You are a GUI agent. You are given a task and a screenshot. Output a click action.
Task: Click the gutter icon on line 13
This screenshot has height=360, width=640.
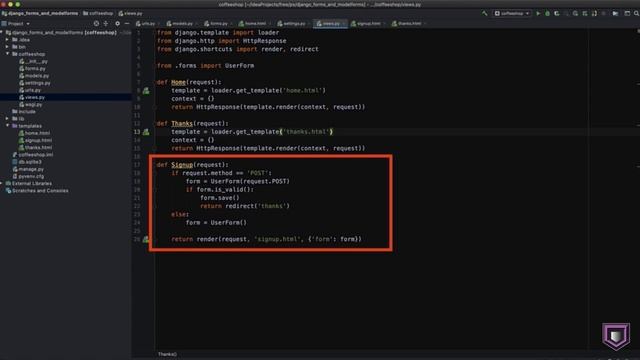click(146, 132)
